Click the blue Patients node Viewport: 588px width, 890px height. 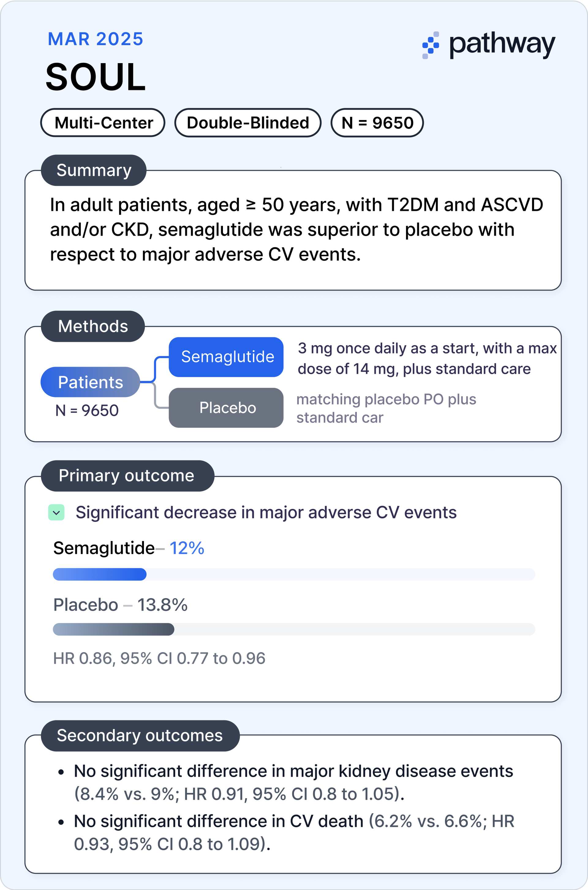pyautogui.click(x=90, y=382)
